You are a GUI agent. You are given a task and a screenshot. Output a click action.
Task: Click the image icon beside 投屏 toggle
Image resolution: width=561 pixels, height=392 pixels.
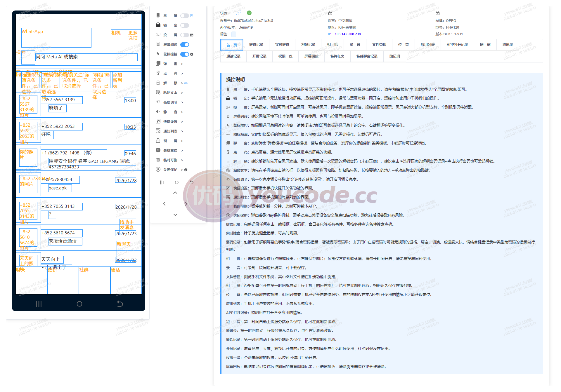(x=192, y=35)
